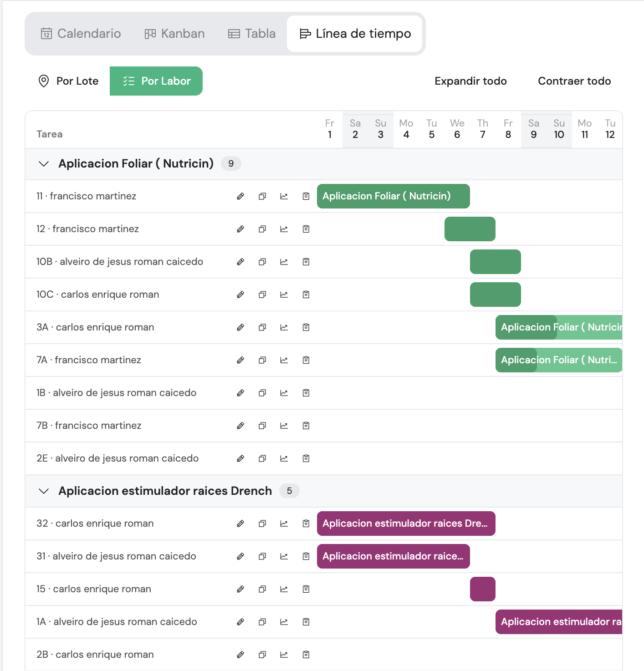
Task: Click Tarea column header
Action: [x=50, y=134]
